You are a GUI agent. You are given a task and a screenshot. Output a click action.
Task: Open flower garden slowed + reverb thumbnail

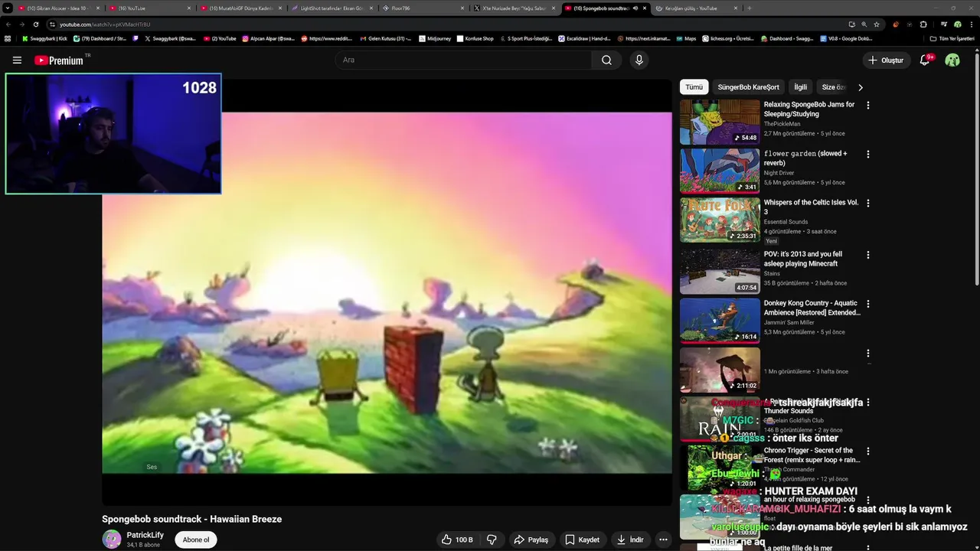(x=720, y=171)
